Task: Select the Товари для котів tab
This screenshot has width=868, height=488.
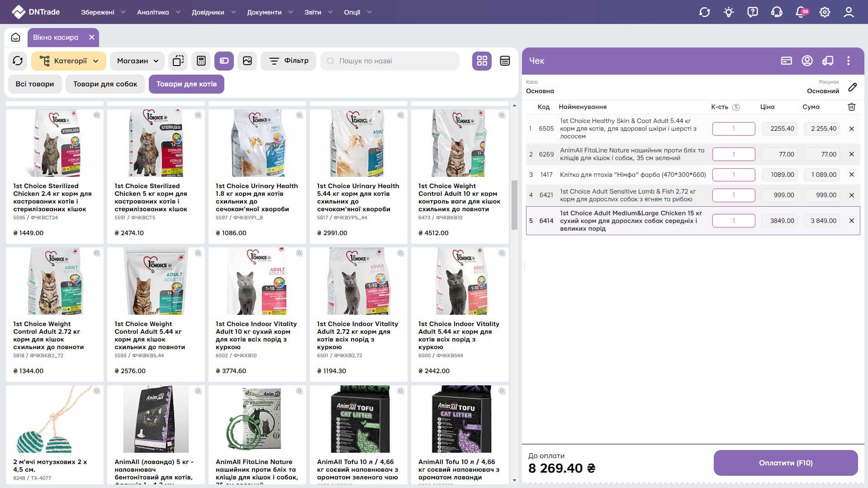Action: click(x=186, y=84)
